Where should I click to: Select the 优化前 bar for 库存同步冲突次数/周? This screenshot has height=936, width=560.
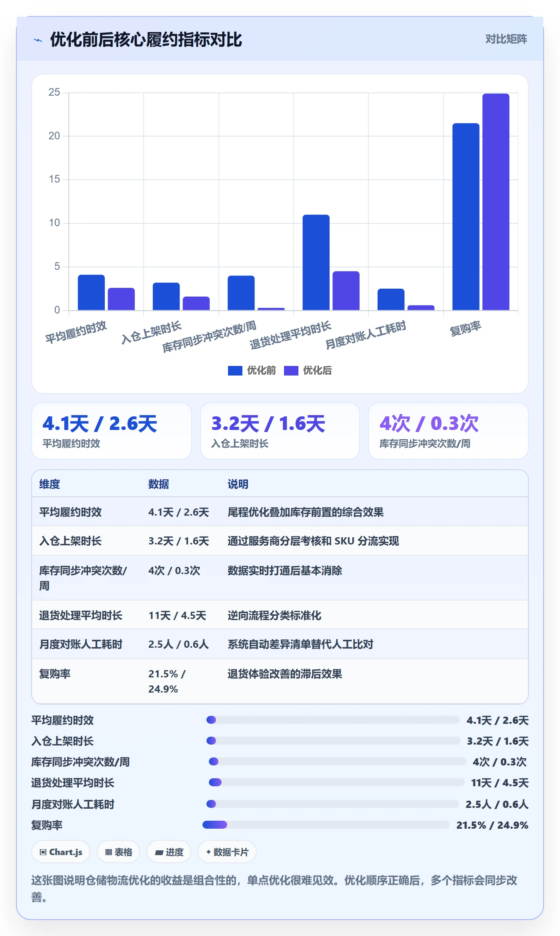241,293
